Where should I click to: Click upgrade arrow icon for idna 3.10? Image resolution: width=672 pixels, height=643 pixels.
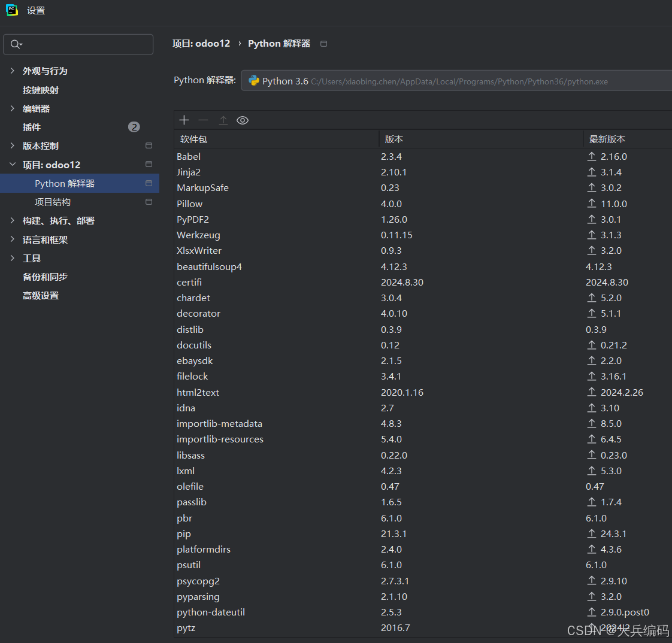pyautogui.click(x=591, y=408)
